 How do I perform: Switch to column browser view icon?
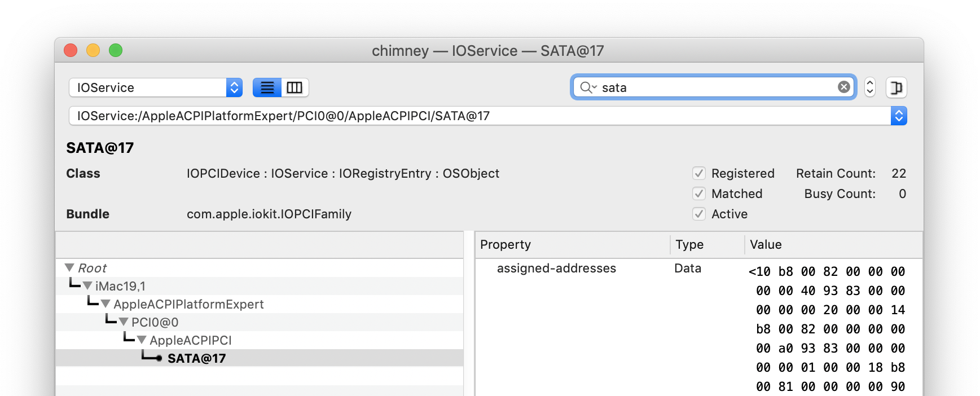point(295,87)
